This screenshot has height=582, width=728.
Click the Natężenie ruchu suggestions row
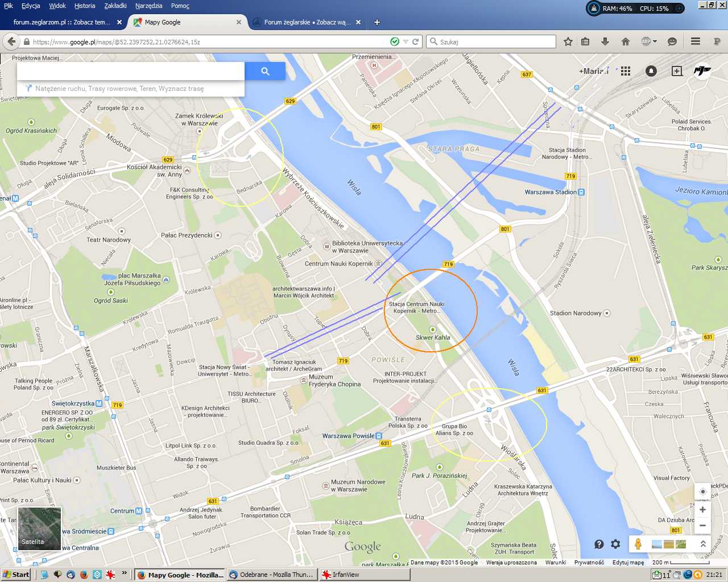[131, 89]
